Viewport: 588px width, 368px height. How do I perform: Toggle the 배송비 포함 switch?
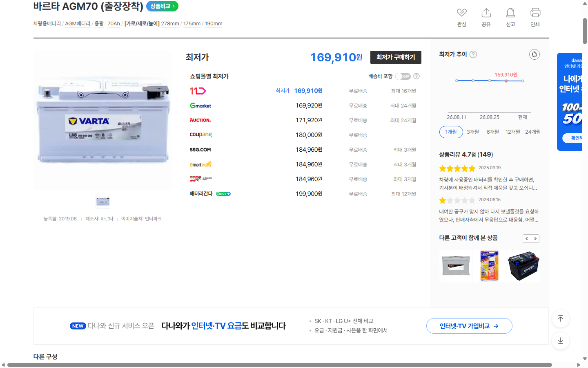pos(403,76)
